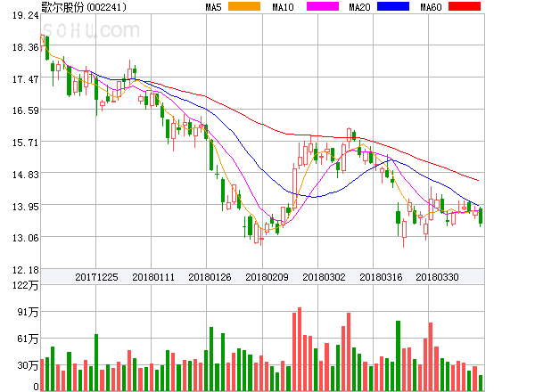Click the 13.06 price axis label
Image resolution: width=535 pixels, height=392 pixels.
click(26, 238)
